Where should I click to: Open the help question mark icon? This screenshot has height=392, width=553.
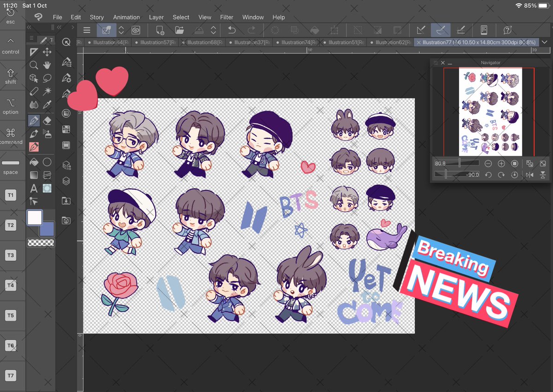click(x=507, y=30)
